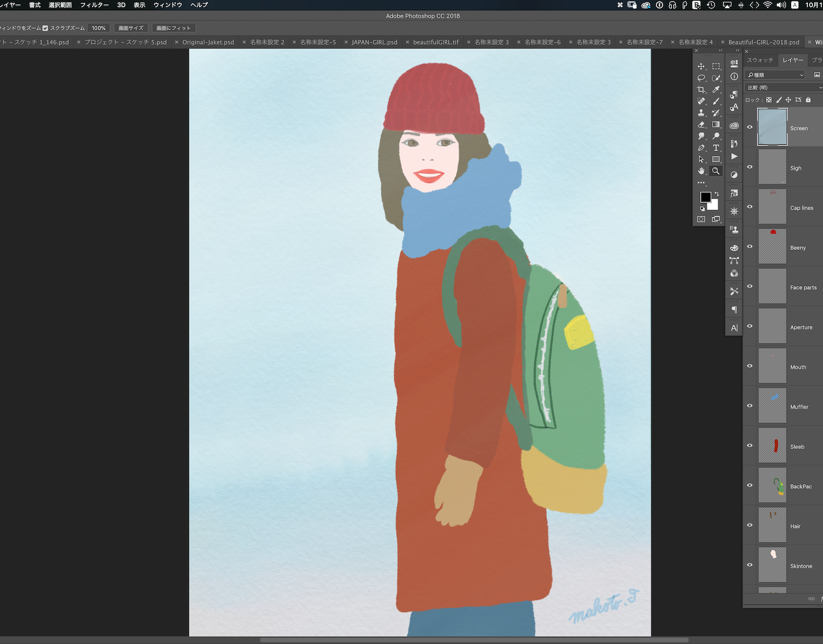The width and height of the screenshot is (823, 644).
Task: Open the 3D menu
Action: 121,5
